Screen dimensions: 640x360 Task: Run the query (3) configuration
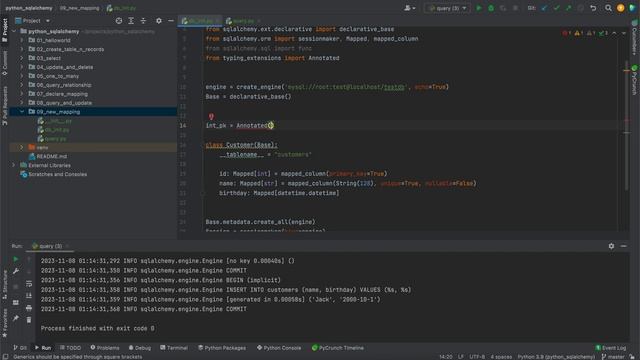tap(479, 8)
